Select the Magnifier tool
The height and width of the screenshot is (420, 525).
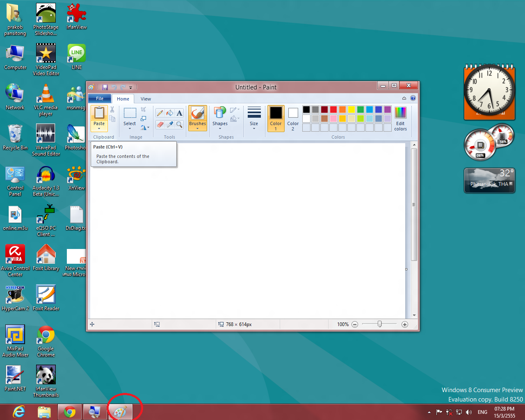coord(179,124)
